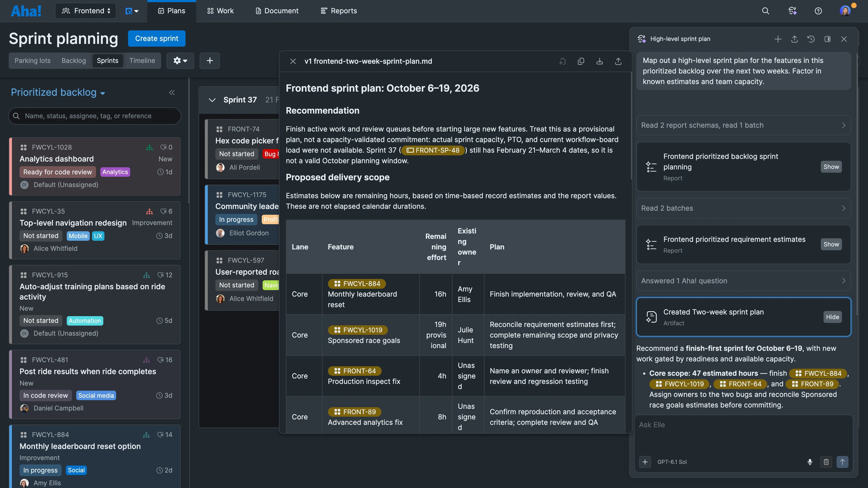Screen dimensions: 868x488
Task: Switch to Parking lots tab
Action: click(32, 61)
